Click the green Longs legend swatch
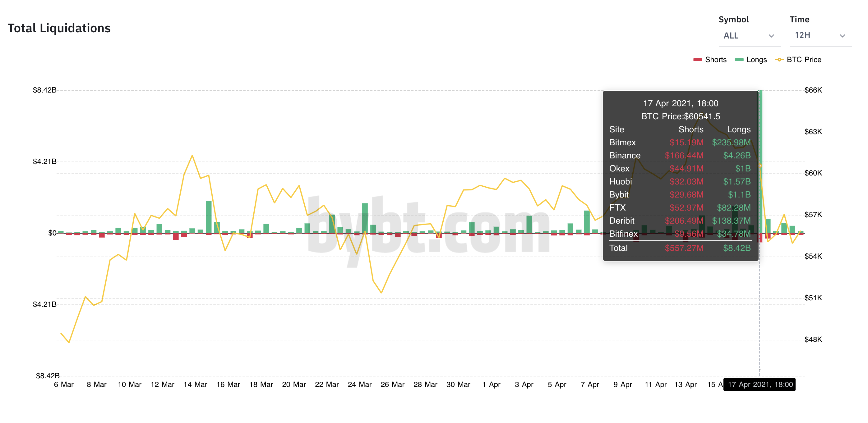This screenshot has height=423, width=868. (x=739, y=60)
